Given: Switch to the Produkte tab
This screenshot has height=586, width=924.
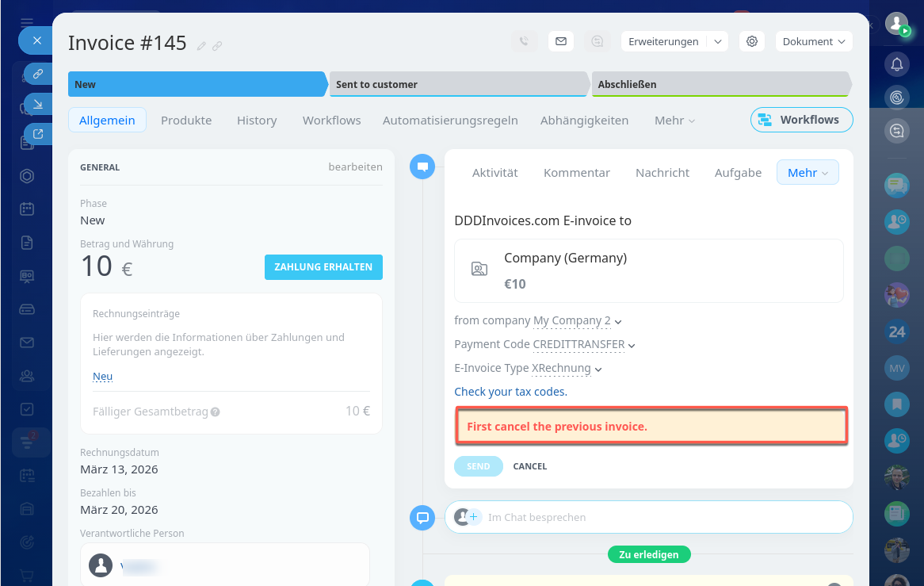Looking at the screenshot, I should click(x=186, y=121).
